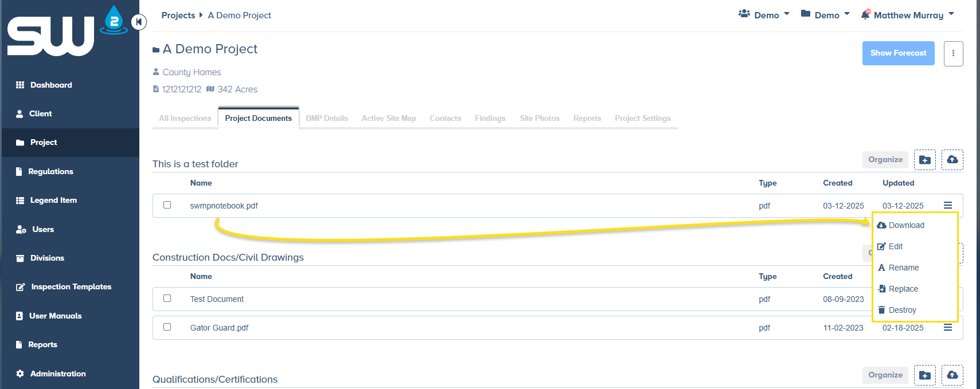
Task: Open hamburger menu for Gator Guard.pdf row
Action: point(947,328)
